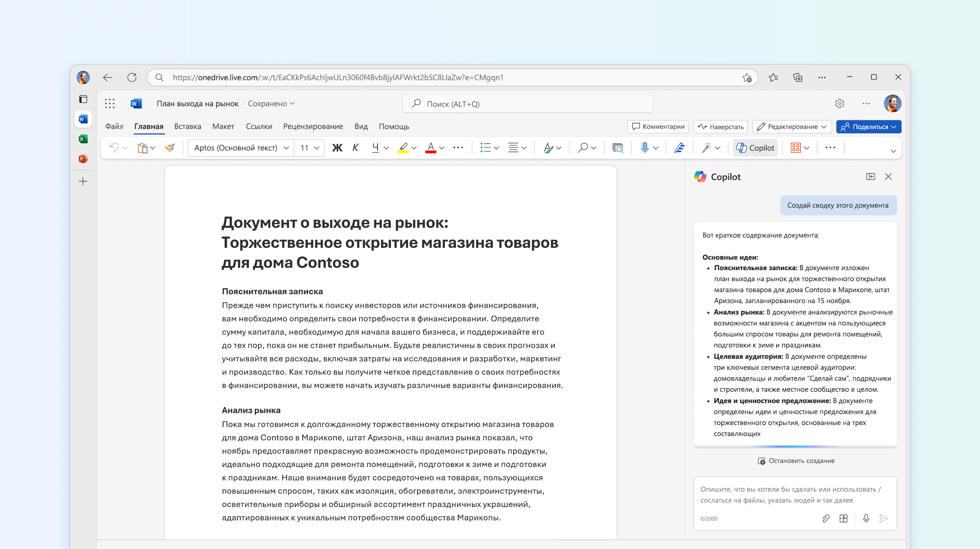Click the Copilot microphone input icon
This screenshot has width=980, height=549.
866,518
